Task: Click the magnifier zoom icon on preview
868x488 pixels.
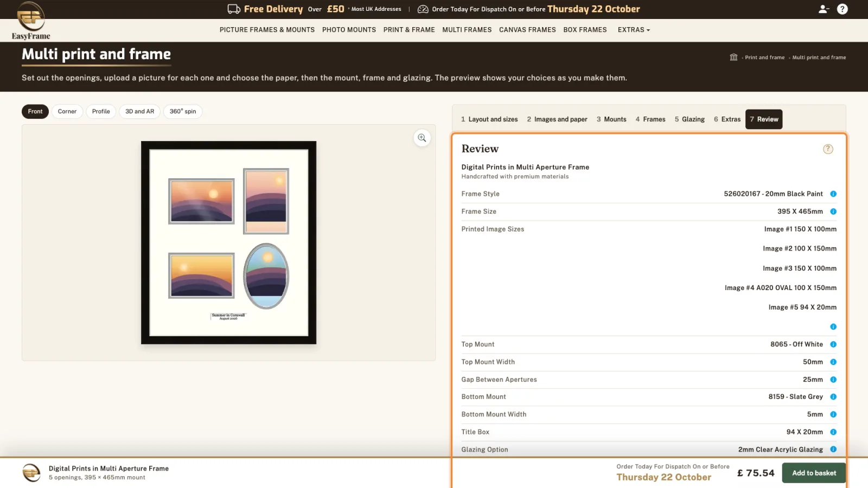Action: pos(422,138)
